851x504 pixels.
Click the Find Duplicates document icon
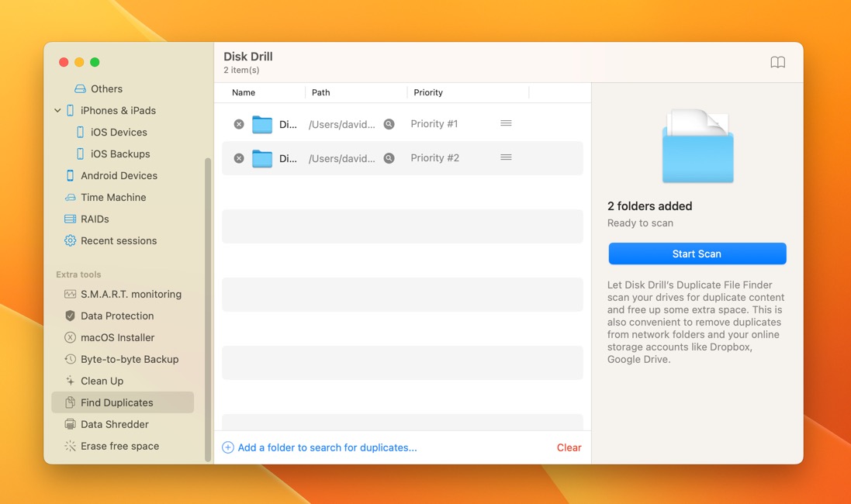click(70, 402)
